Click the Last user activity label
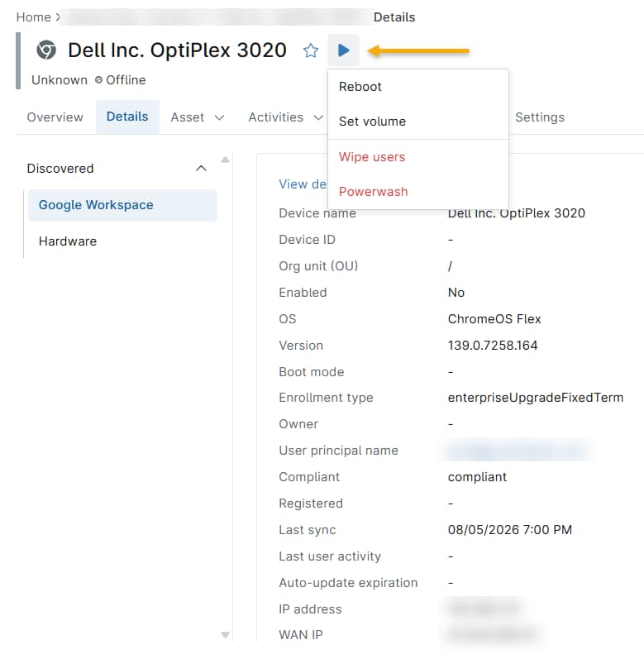 coord(330,556)
